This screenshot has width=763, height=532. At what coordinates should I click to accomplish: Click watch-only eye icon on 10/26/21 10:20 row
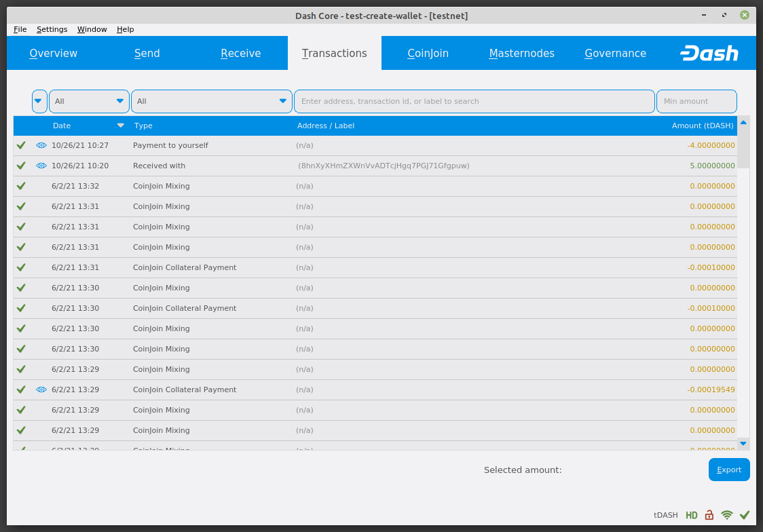click(x=41, y=166)
